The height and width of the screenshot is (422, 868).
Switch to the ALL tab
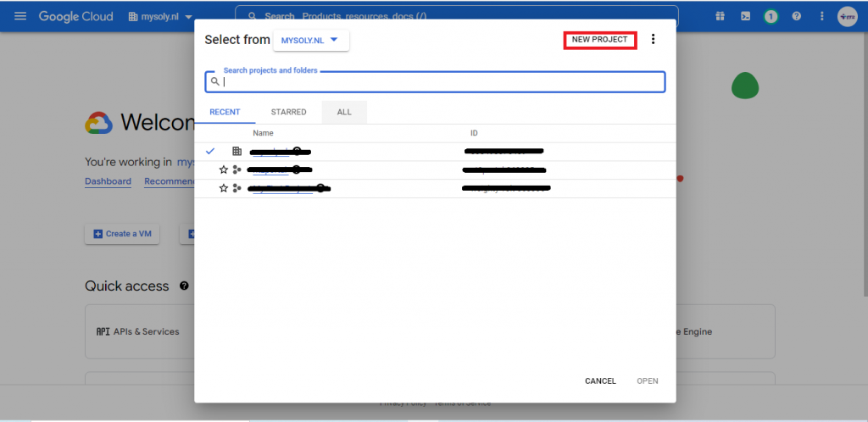point(344,112)
